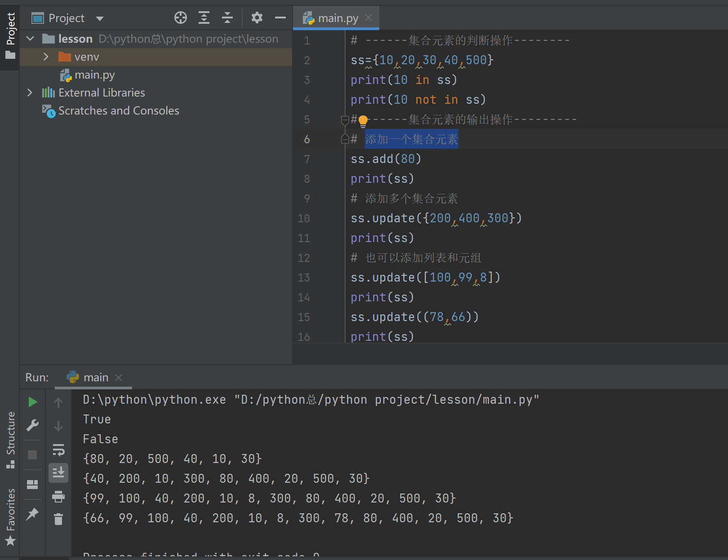Close the main run tab
Screen dimensions: 728x560
(x=119, y=378)
